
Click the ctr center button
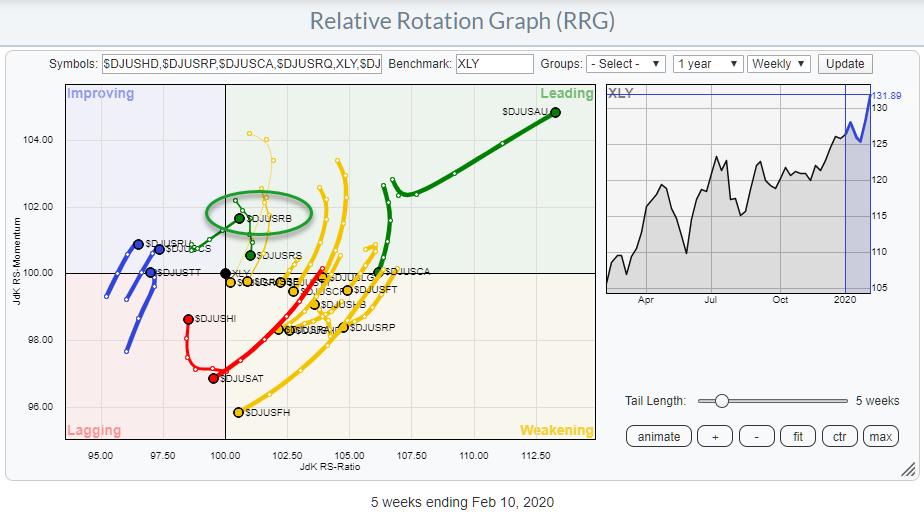838,436
